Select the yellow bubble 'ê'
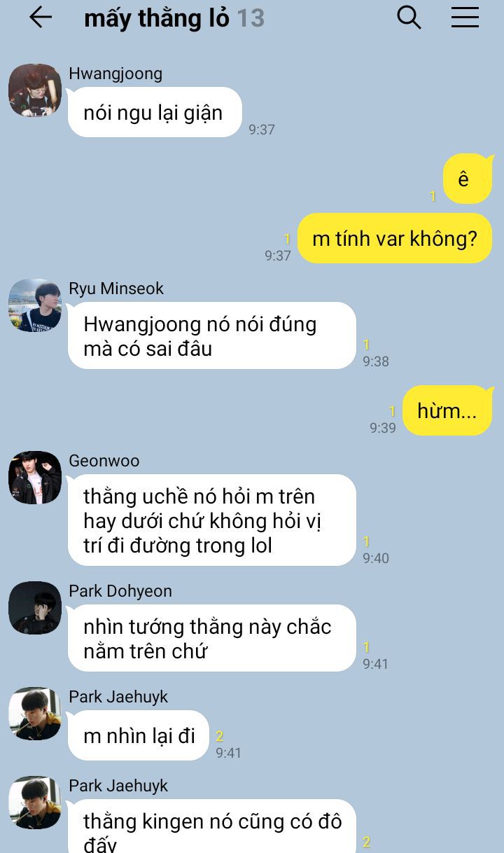The height and width of the screenshot is (853, 504). click(468, 179)
